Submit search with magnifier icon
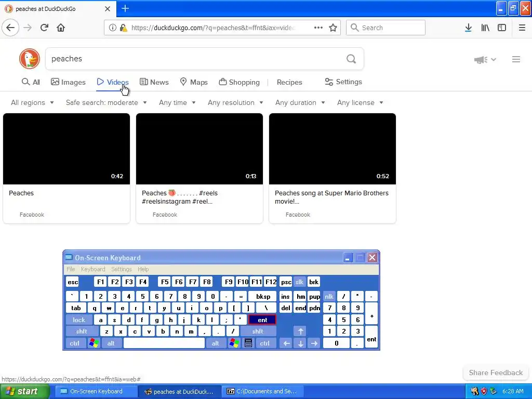This screenshot has width=532, height=399. tap(351, 59)
